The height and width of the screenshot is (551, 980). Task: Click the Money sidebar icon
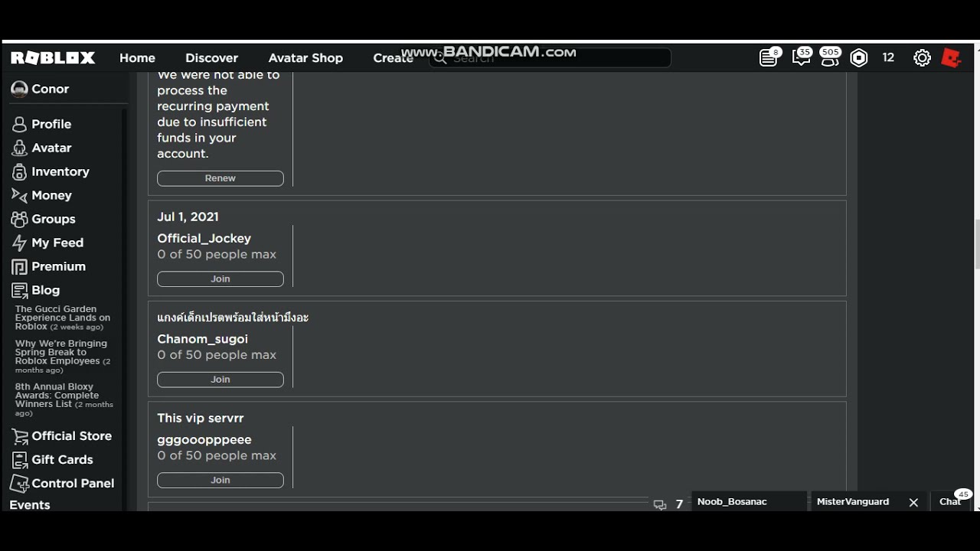click(19, 195)
